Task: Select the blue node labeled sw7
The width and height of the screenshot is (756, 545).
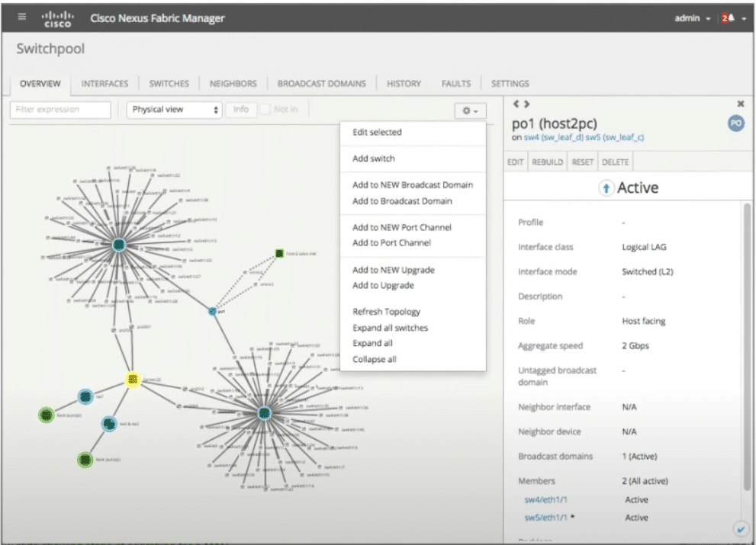Action: 85,396
